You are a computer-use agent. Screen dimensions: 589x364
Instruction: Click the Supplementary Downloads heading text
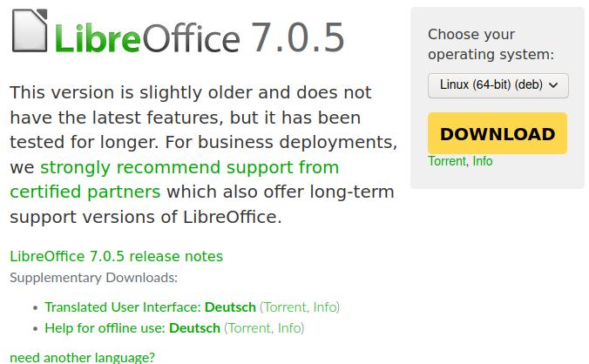coord(93,278)
